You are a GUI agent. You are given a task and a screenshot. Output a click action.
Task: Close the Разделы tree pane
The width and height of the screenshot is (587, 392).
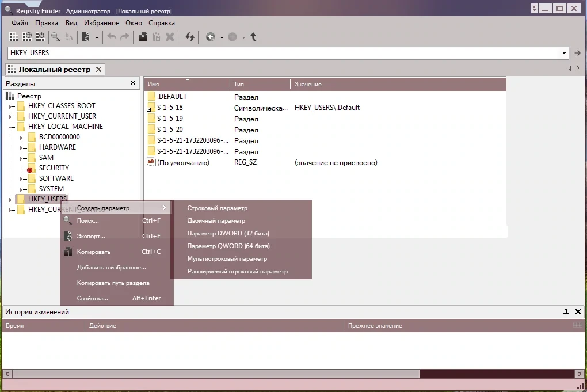point(133,83)
